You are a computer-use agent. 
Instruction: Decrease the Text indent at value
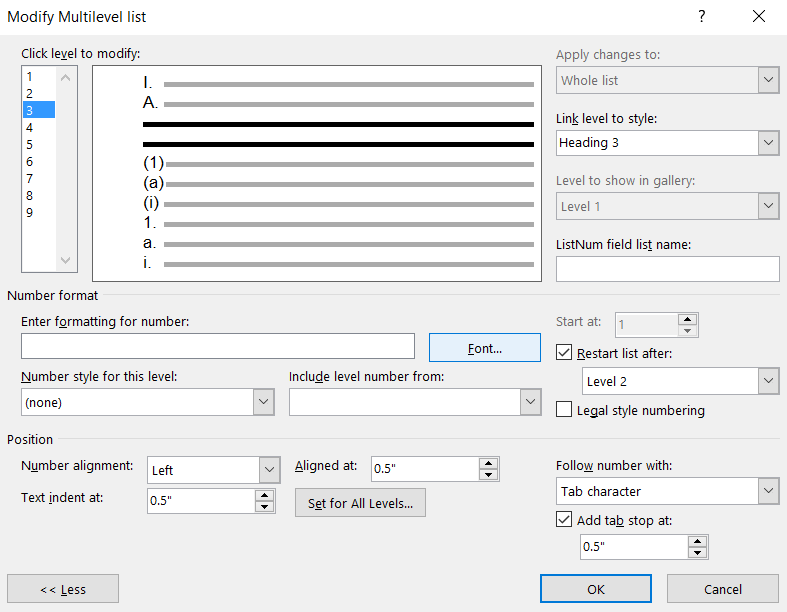(x=265, y=507)
